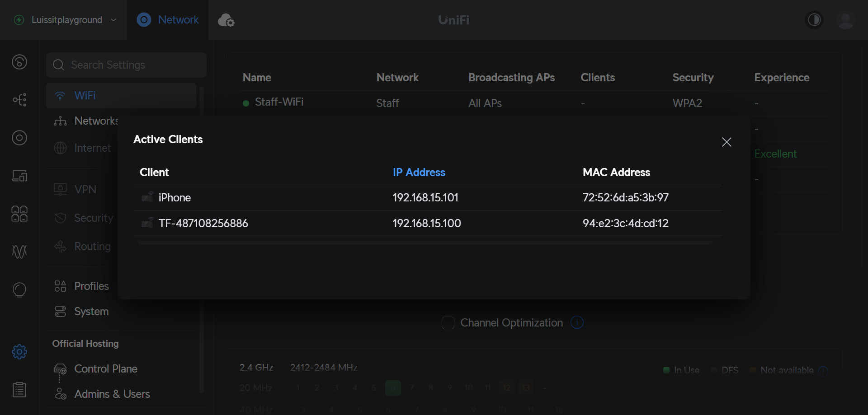868x415 pixels.
Task: Open Client Devices icon in left rail
Action: click(x=19, y=176)
